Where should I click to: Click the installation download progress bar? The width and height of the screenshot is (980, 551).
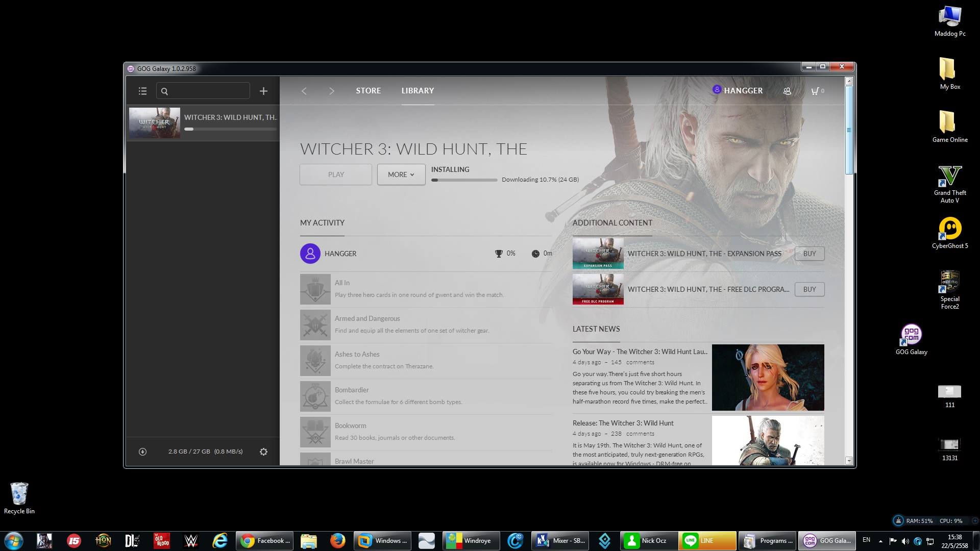464,180
